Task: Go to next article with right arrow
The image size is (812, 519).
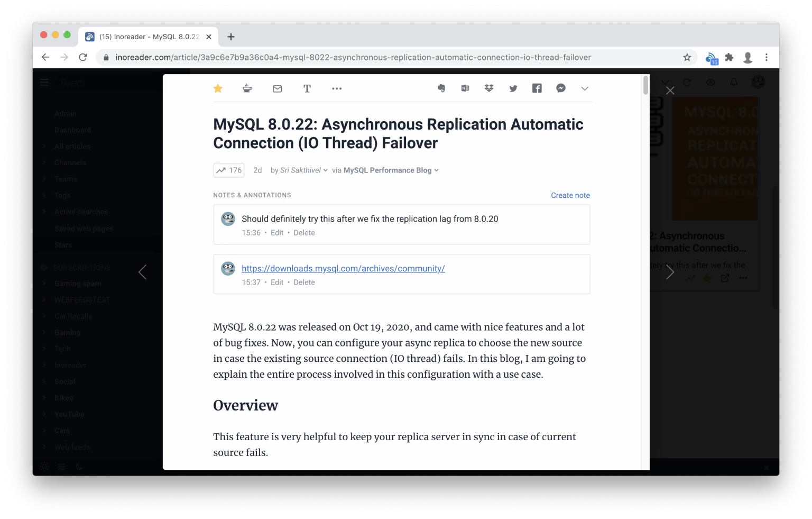Action: 670,272
